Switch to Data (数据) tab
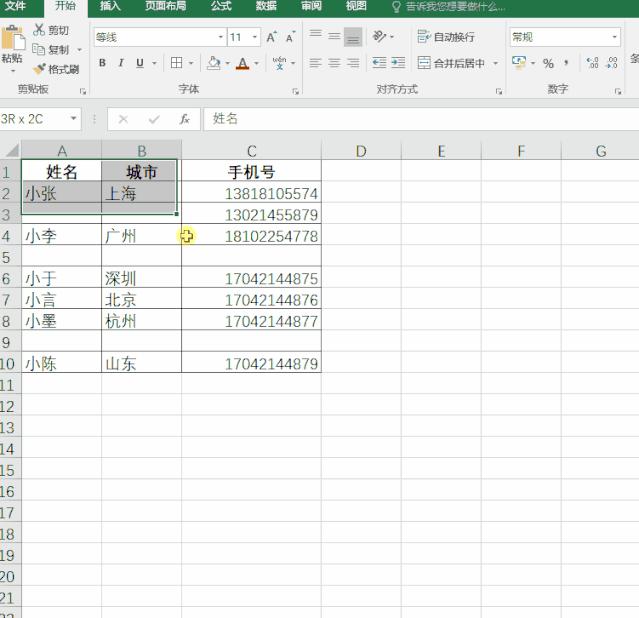 click(x=266, y=6)
